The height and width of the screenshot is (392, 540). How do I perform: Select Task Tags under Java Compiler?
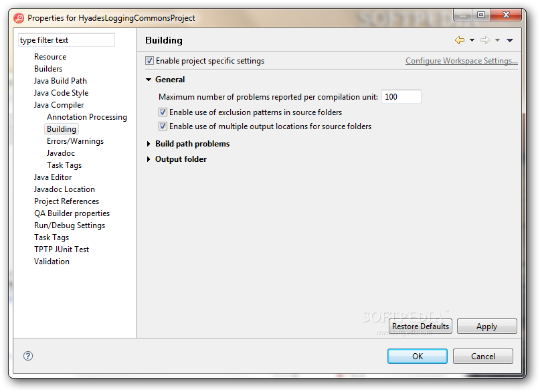point(64,165)
